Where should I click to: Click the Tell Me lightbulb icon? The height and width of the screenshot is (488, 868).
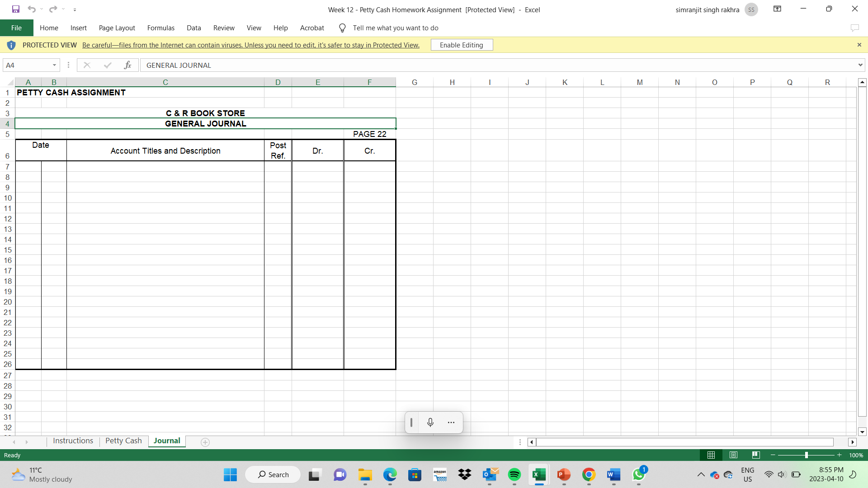pos(342,28)
